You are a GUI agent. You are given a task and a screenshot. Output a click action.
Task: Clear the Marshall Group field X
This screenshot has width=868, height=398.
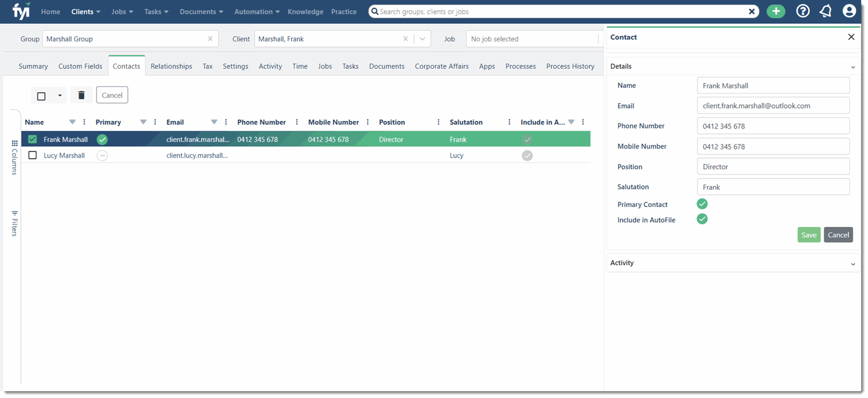(x=210, y=39)
